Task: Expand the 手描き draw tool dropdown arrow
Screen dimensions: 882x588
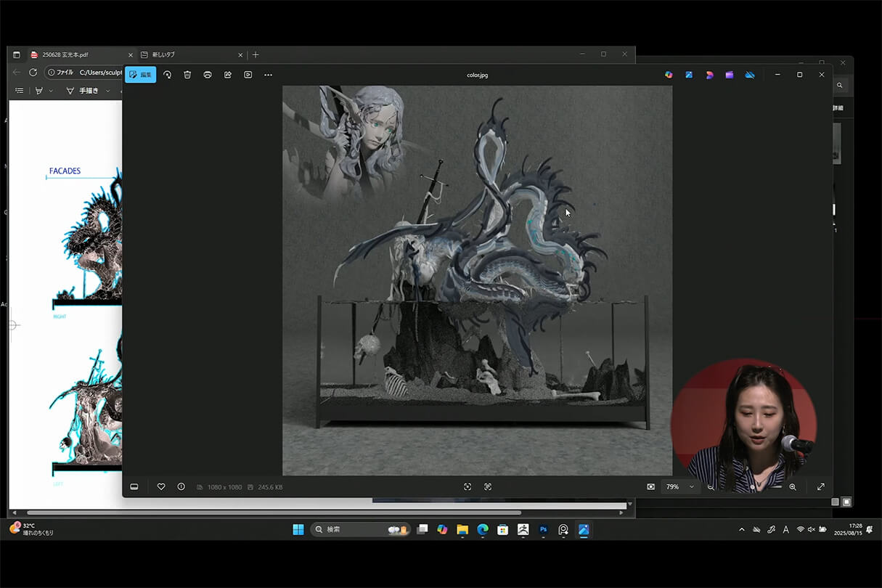Action: [x=108, y=91]
